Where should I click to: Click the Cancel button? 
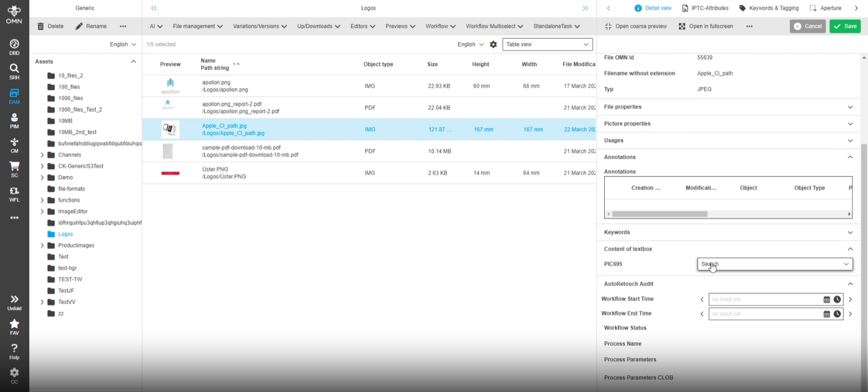click(808, 26)
